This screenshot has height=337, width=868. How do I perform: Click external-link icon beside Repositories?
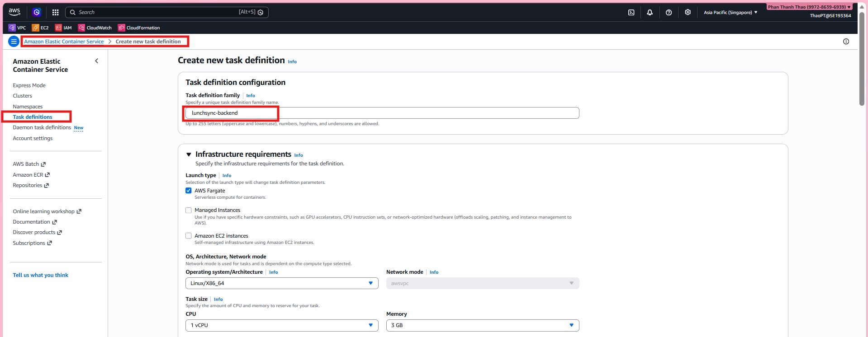(x=47, y=185)
